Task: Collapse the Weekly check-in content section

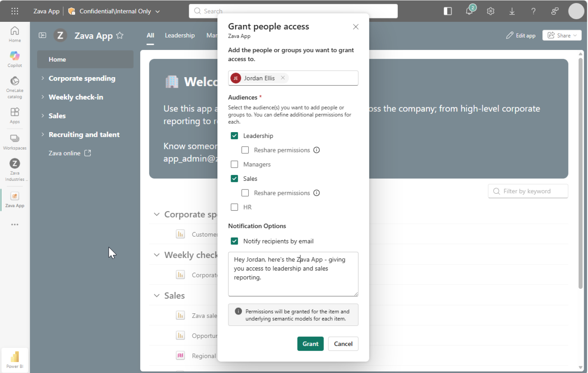Action: point(157,255)
